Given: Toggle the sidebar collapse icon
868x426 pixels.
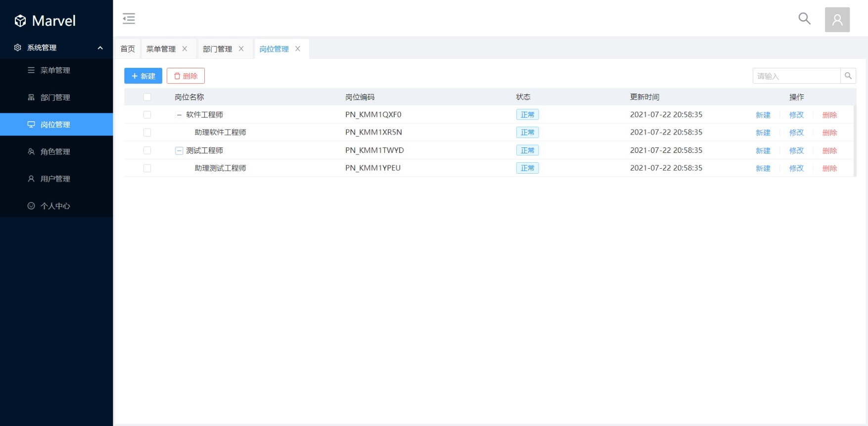Looking at the screenshot, I should 129,18.
